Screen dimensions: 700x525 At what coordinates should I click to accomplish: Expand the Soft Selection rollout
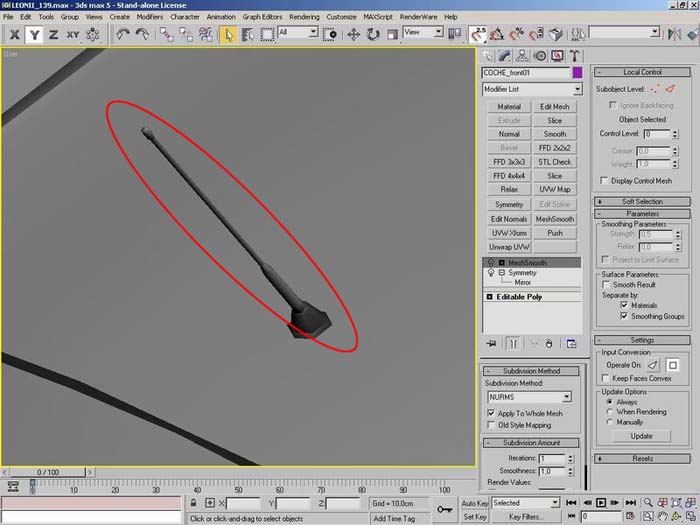pos(642,201)
